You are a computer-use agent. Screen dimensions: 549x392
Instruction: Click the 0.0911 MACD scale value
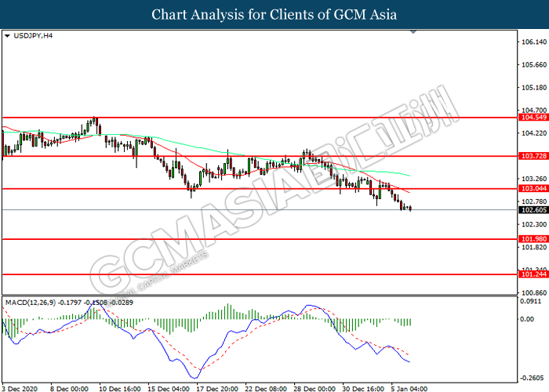pos(531,301)
